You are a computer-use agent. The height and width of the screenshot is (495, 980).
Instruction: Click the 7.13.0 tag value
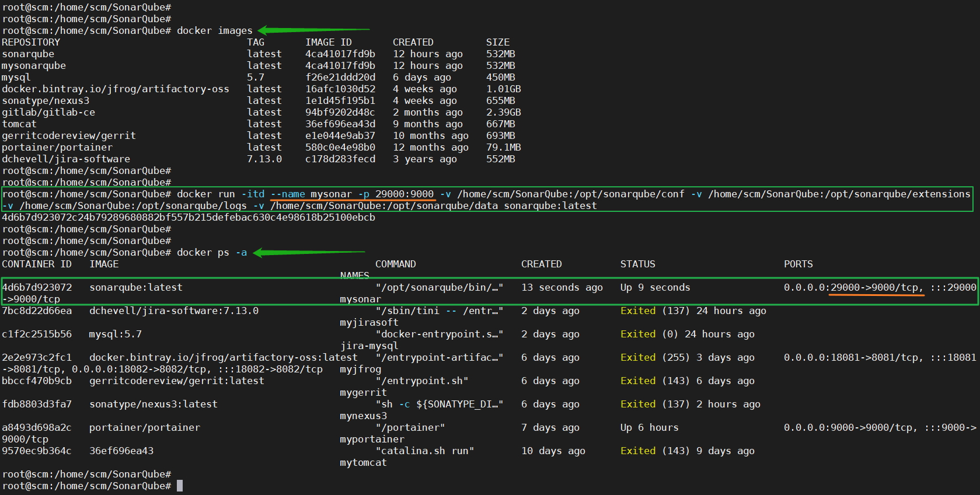(264, 159)
